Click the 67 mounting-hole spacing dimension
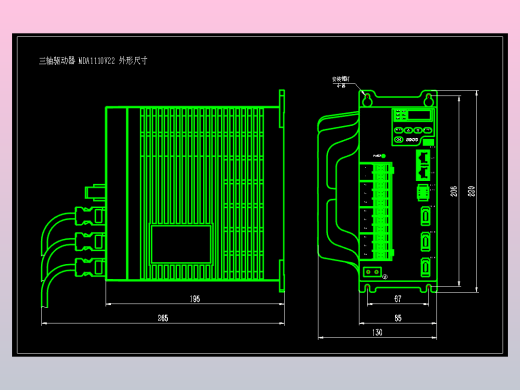Viewport: 520px width, 390px height. pyautogui.click(x=398, y=299)
